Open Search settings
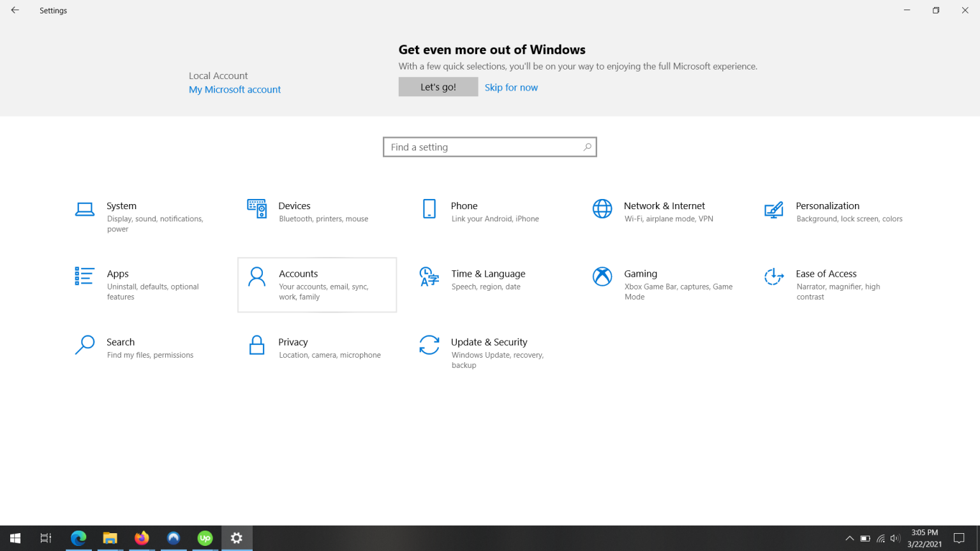980x551 pixels. point(144,348)
